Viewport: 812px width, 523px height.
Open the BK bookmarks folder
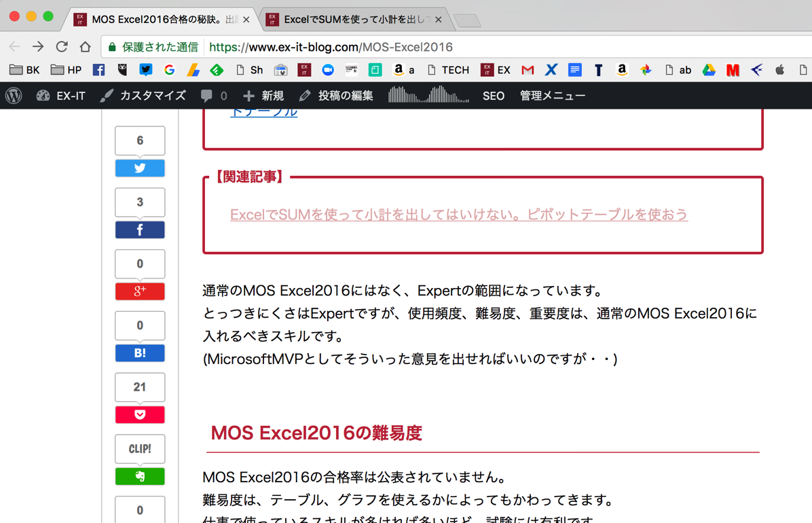click(24, 70)
